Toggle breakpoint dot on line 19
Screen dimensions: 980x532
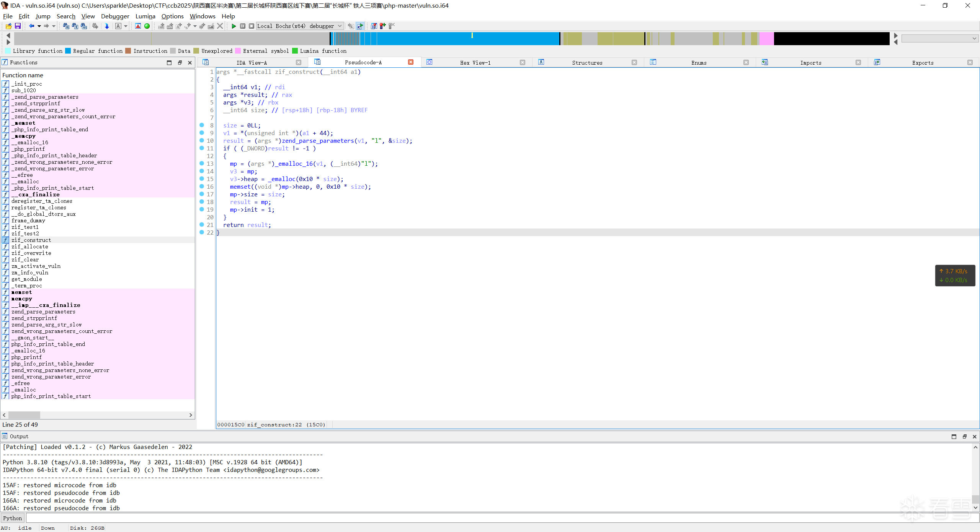(202, 209)
